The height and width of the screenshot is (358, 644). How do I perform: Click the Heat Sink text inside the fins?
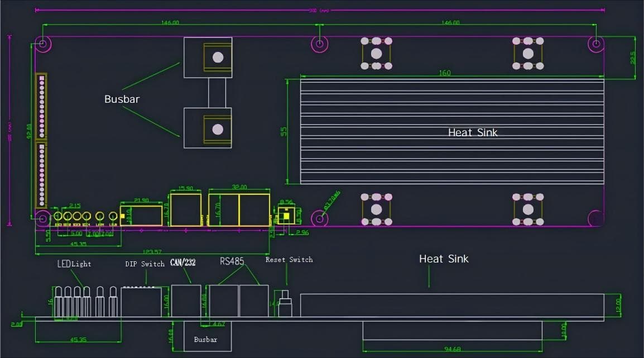point(473,132)
